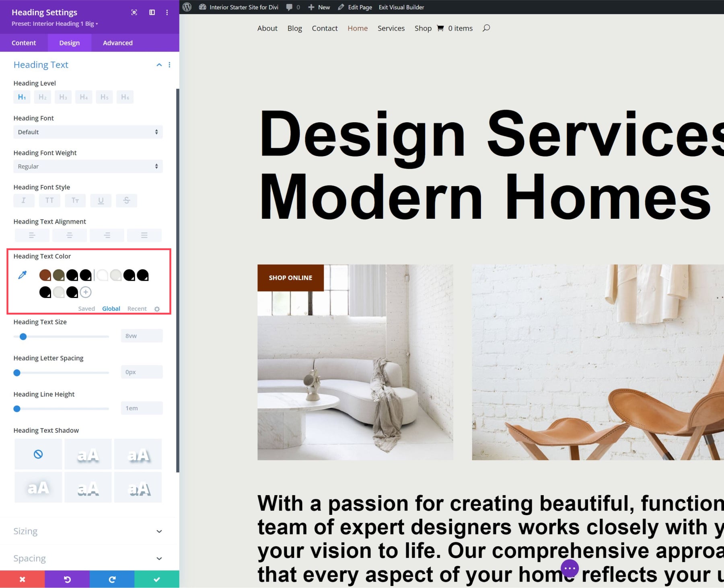Toggle uppercase heading font style
Viewport: 724px width, 588px height.
click(49, 200)
